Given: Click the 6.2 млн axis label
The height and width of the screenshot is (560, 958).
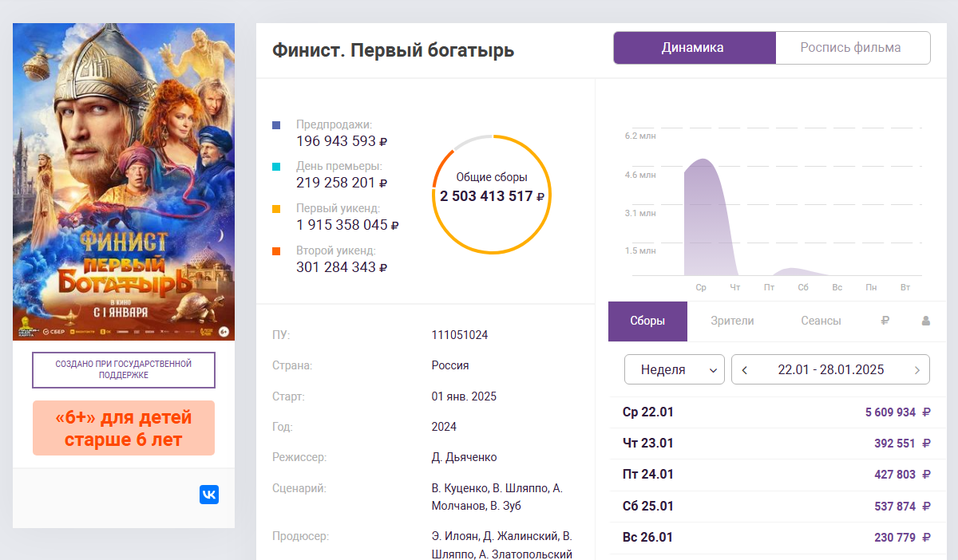Looking at the screenshot, I should [x=640, y=136].
